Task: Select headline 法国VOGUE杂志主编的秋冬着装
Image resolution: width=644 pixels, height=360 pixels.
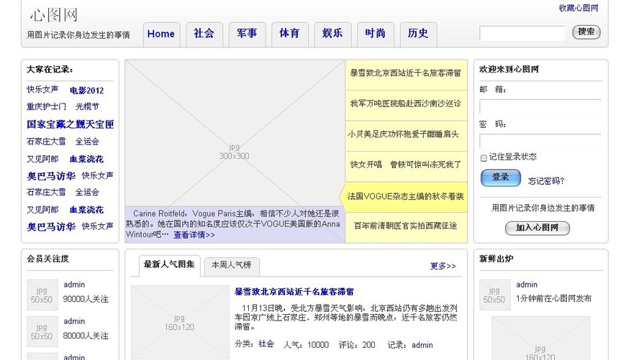Action: 405,196
